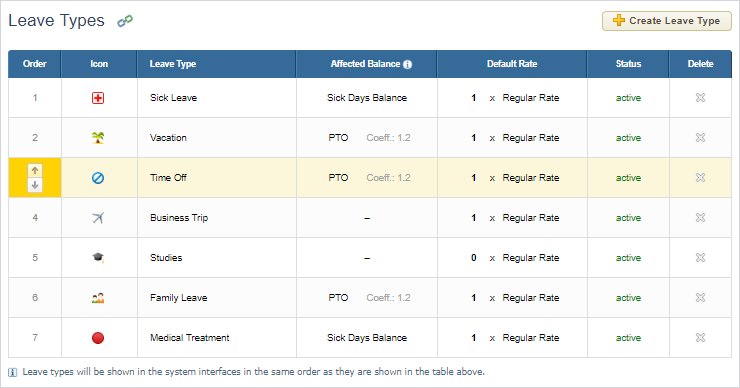Open Affected Balance for Vacation row
The width and height of the screenshot is (740, 388).
click(338, 138)
